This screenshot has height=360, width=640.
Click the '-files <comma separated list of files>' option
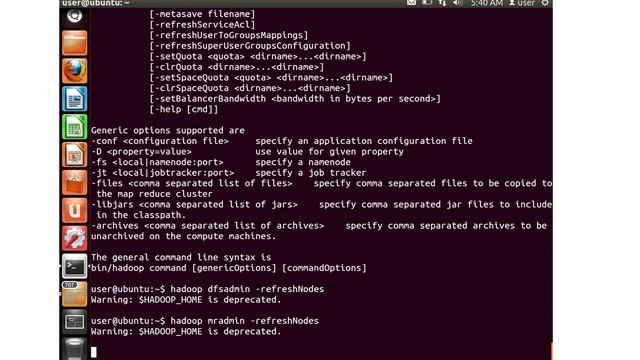(x=191, y=184)
